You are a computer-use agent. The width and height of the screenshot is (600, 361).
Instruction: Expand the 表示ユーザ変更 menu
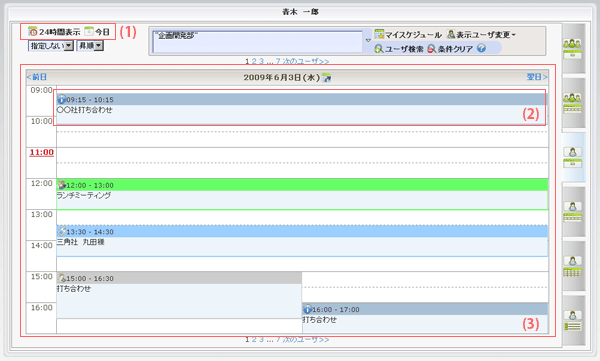click(x=481, y=34)
